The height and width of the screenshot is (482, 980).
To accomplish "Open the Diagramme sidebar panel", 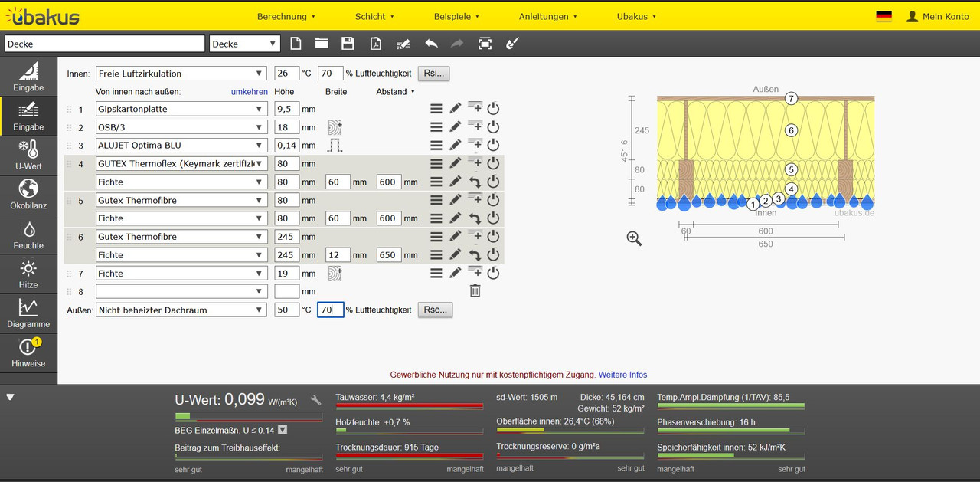I will point(28,314).
